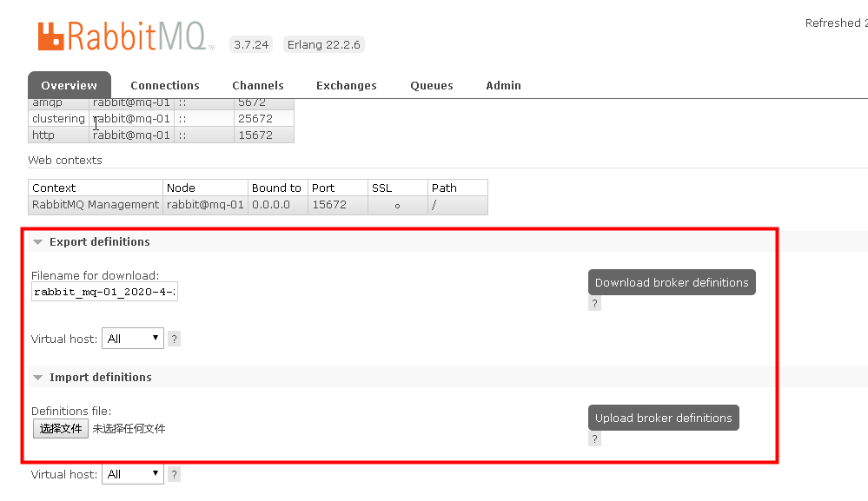This screenshot has height=501, width=868.
Task: Click help icon beside bottom Virtual host dropdown
Action: (174, 474)
